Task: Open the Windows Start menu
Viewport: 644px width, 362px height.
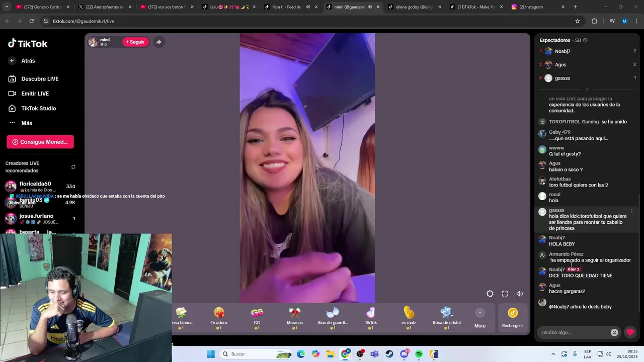Action: 211,354
